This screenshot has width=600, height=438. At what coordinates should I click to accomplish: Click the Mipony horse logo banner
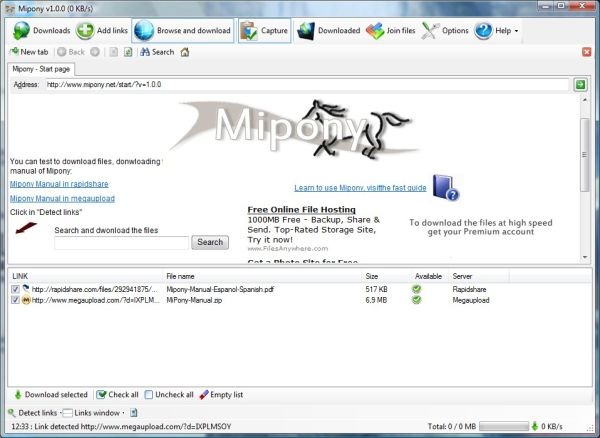point(295,129)
